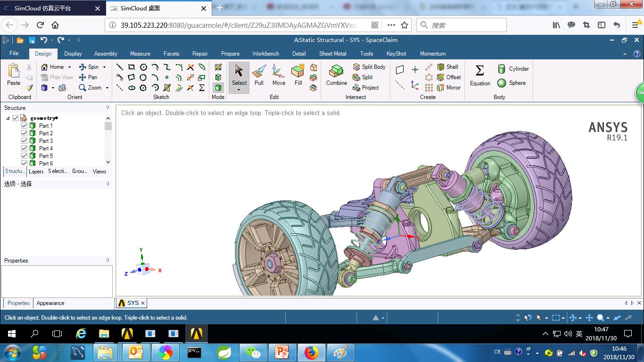Create a Cylinder body
The height and width of the screenshot is (362, 644).
(513, 69)
